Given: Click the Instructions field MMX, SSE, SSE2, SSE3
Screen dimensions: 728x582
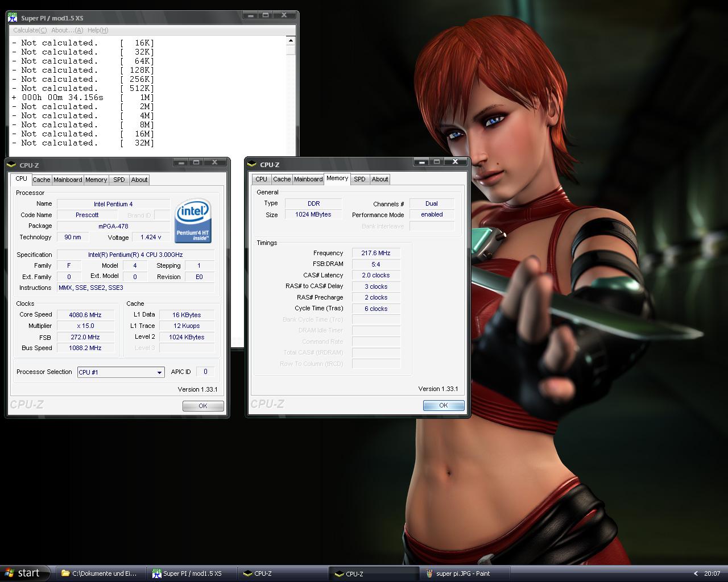Looking at the screenshot, I should pos(135,288).
